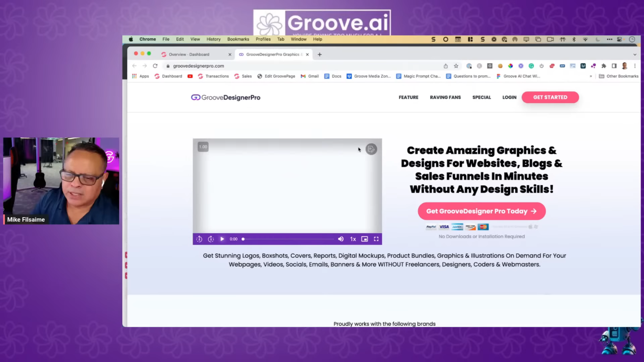
Task: Open the Groove Media Zon... bookmark
Action: point(369,76)
